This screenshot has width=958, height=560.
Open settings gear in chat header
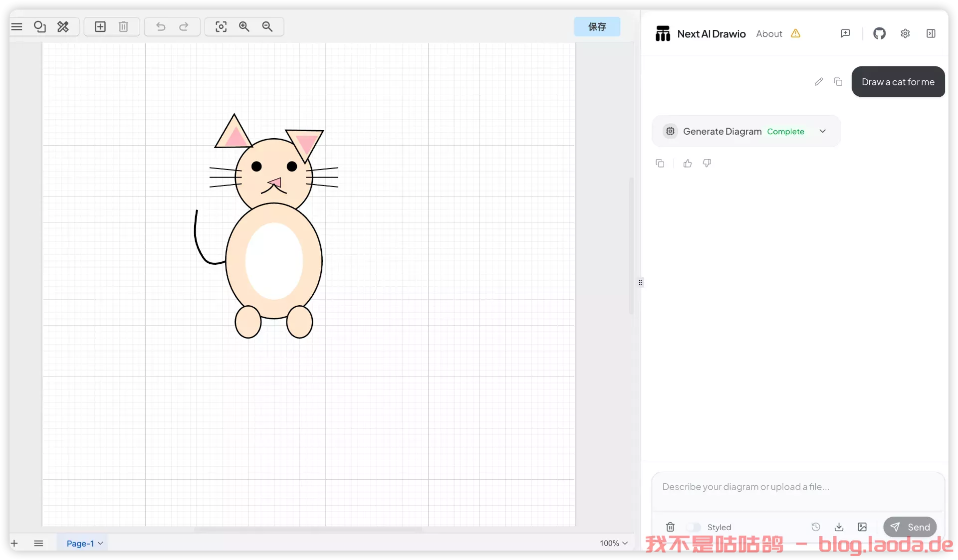pyautogui.click(x=905, y=33)
